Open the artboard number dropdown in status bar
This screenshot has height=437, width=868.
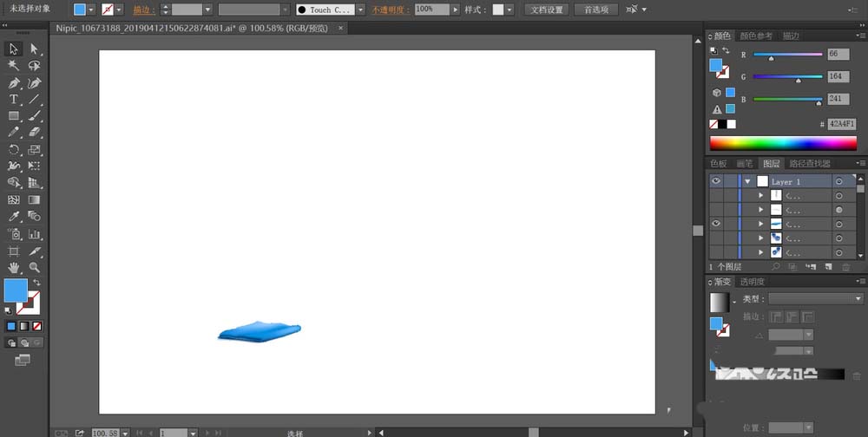tap(193, 433)
